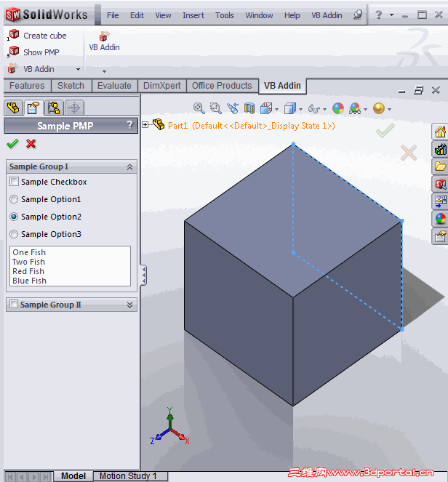This screenshot has width=448, height=482.
Task: Open the VB Addin toolbar dropdown arrow
Action: (78, 70)
